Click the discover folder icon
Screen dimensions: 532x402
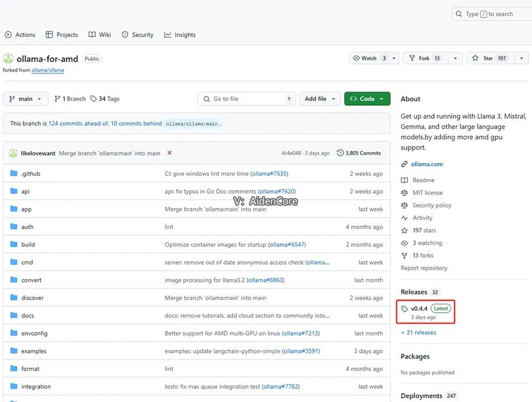pyautogui.click(x=14, y=297)
